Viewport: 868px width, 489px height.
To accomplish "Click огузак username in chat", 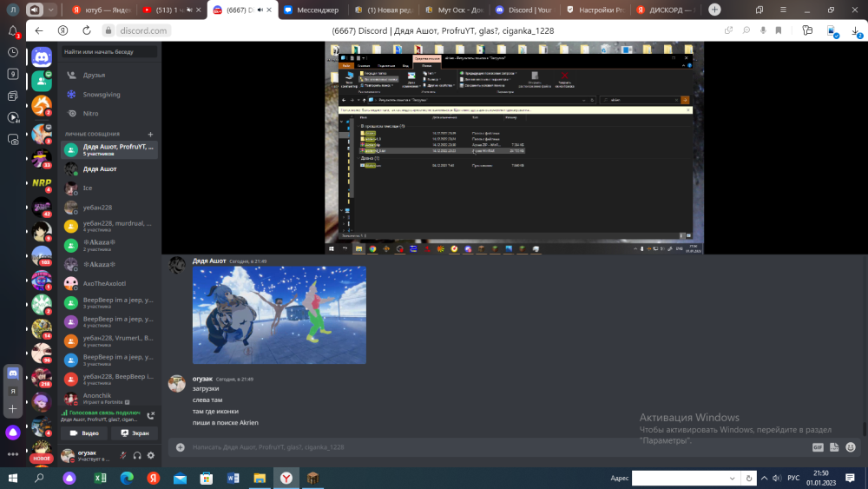I will (202, 379).
